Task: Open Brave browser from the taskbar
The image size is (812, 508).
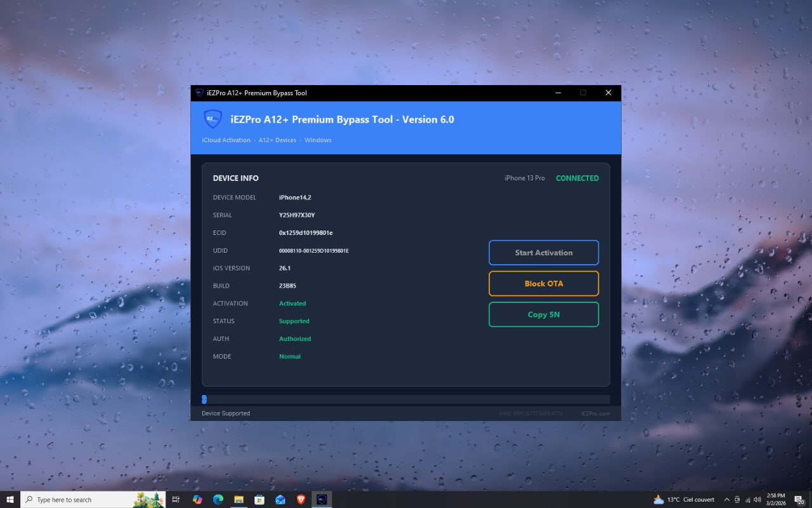Action: pos(301,500)
